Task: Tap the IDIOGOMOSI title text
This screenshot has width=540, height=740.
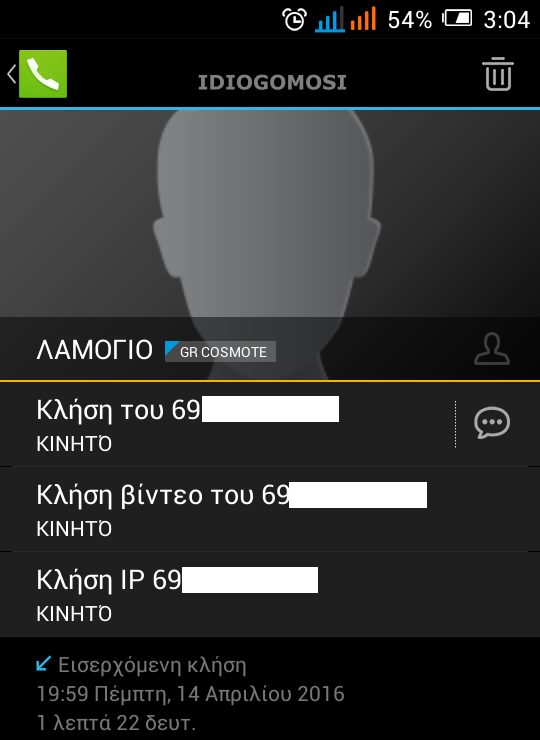Action: click(x=272, y=83)
